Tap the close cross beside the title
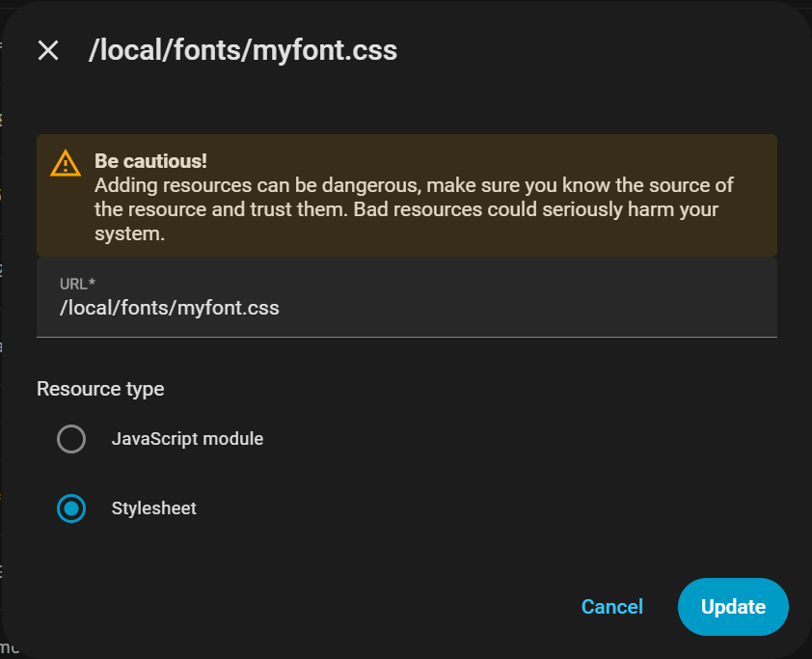The height and width of the screenshot is (659, 812). [x=47, y=50]
